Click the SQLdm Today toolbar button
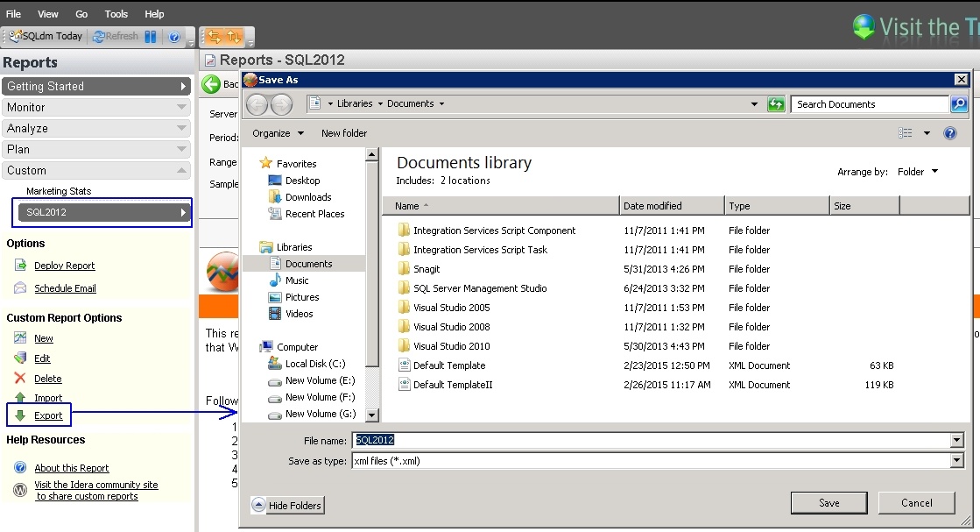 click(x=45, y=36)
